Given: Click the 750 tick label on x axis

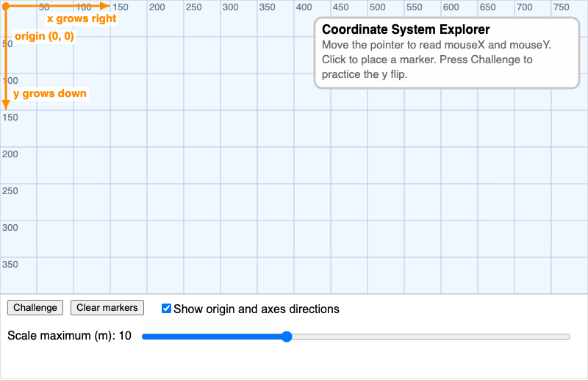Looking at the screenshot, I should pyautogui.click(x=561, y=7).
